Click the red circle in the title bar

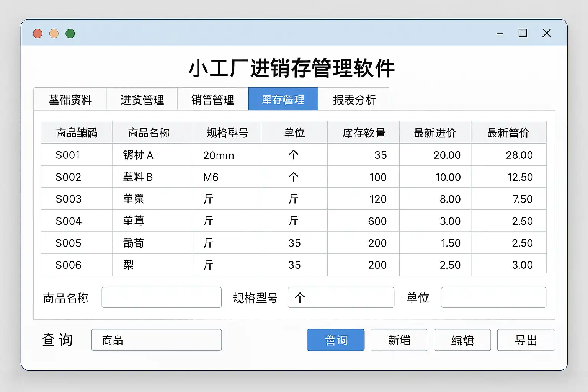click(38, 34)
